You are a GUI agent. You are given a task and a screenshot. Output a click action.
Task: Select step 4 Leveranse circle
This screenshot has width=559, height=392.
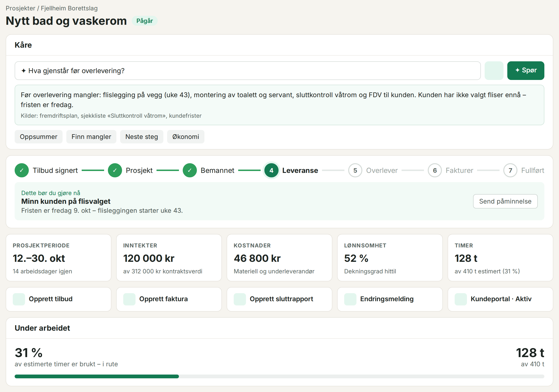tap(271, 170)
